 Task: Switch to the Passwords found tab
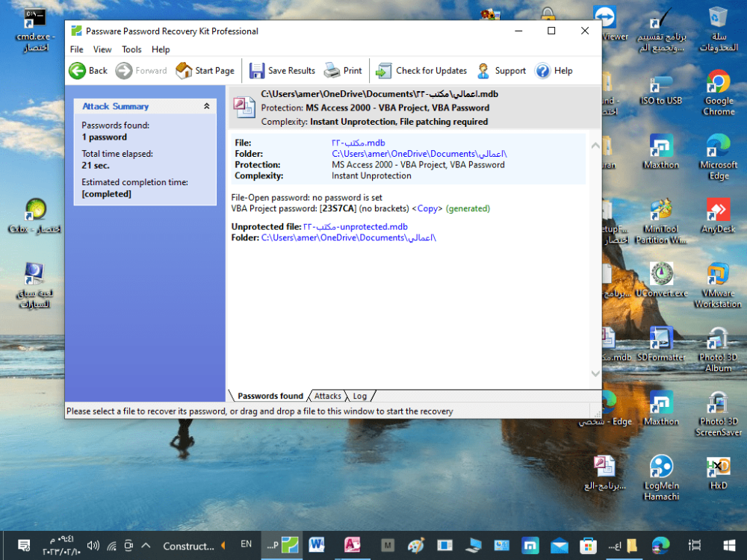point(270,396)
